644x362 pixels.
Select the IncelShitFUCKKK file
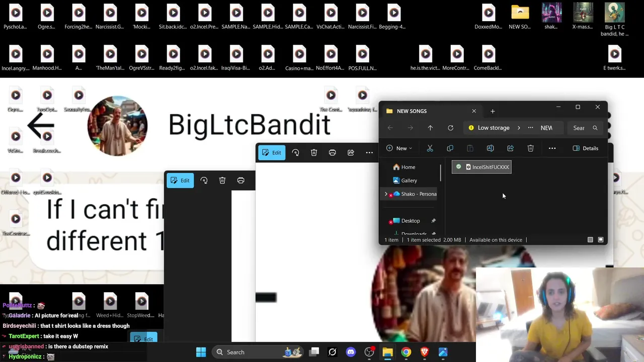481,167
